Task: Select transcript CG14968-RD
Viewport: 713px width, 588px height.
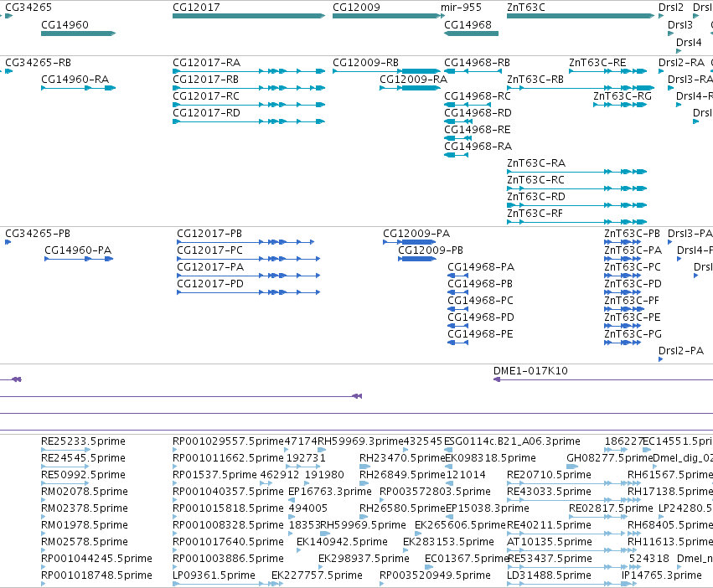Action: (x=458, y=121)
